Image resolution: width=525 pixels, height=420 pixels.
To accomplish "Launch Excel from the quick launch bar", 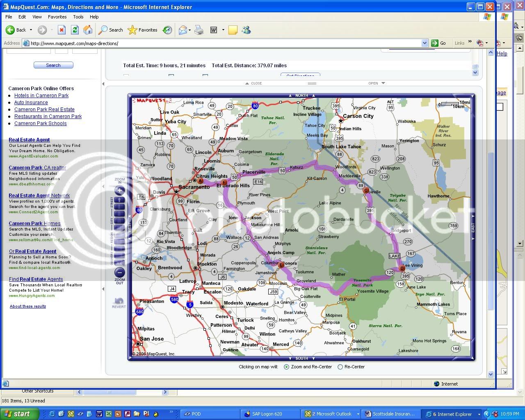I will 108,414.
